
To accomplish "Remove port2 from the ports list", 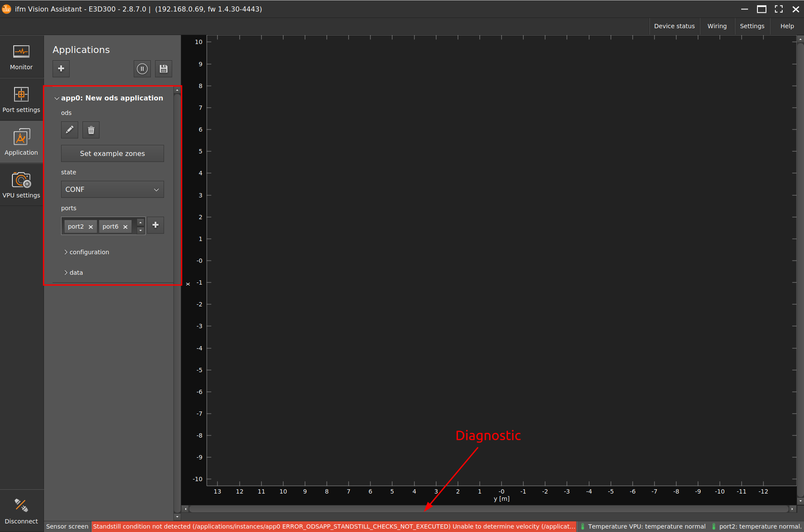I will [91, 226].
